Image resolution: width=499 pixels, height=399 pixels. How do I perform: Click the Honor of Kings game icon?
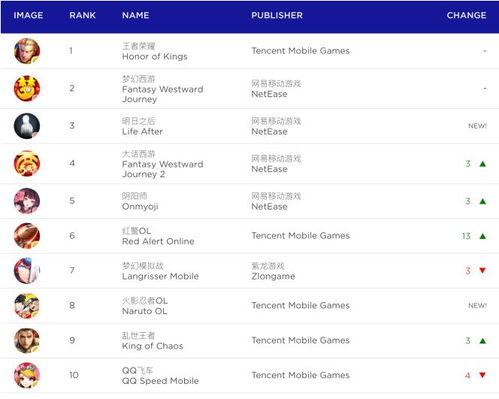[27, 51]
